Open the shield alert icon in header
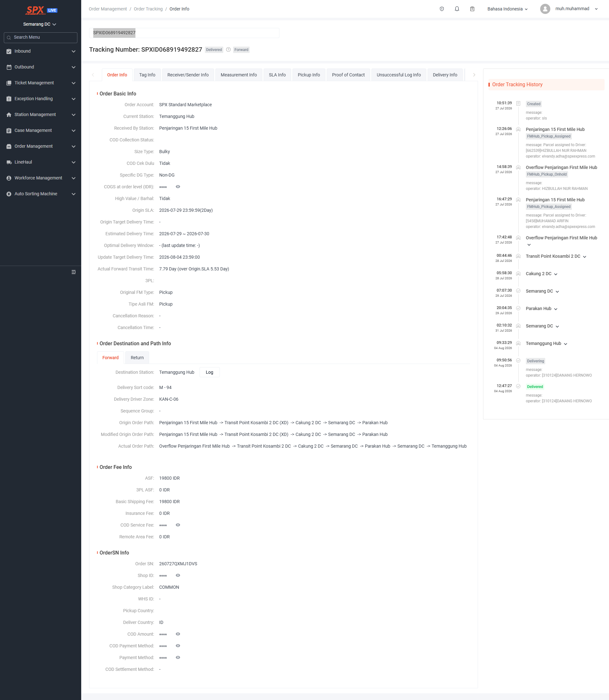Viewport: 609px width, 700px height. pos(442,9)
